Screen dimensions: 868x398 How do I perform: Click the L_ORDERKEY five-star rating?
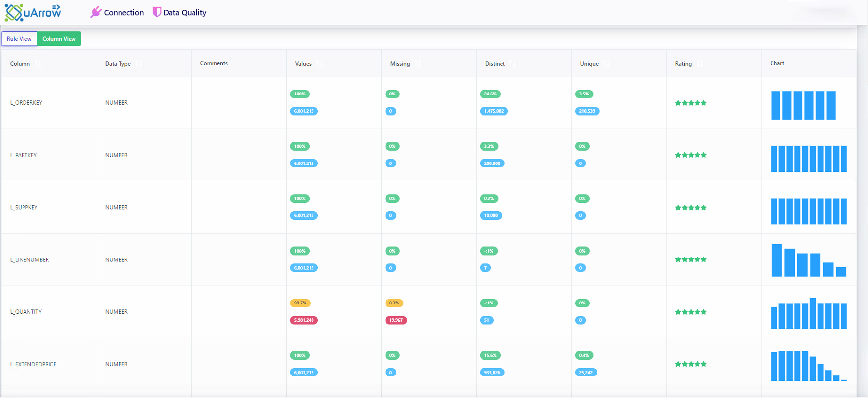[x=691, y=103]
